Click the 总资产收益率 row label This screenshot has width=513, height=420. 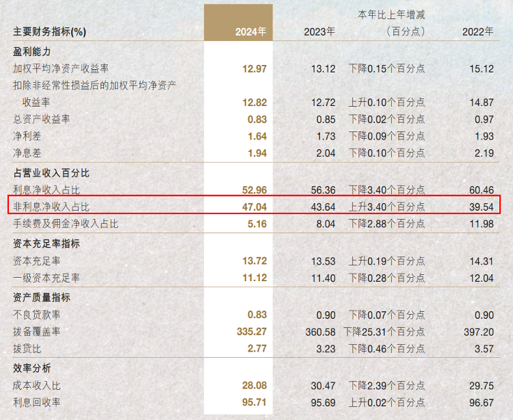click(x=42, y=119)
